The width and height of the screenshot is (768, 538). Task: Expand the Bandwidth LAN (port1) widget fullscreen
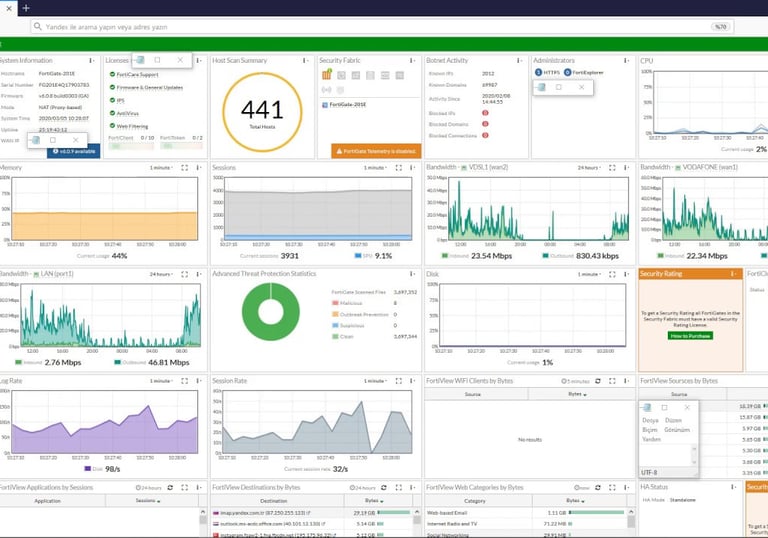(x=185, y=274)
